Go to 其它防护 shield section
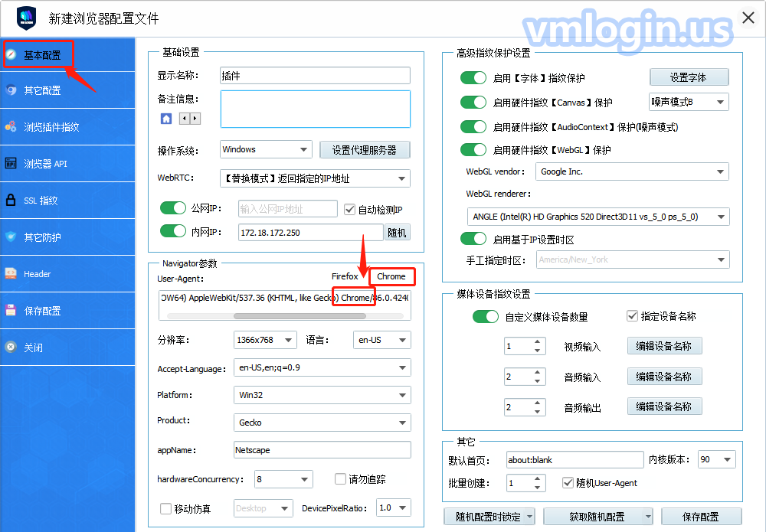The image size is (766, 532). coord(11,237)
